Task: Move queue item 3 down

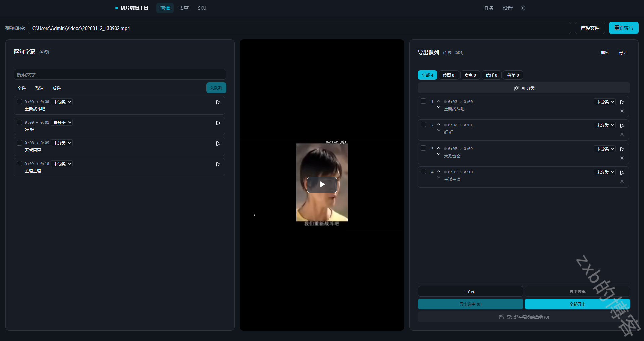Action: (439, 154)
